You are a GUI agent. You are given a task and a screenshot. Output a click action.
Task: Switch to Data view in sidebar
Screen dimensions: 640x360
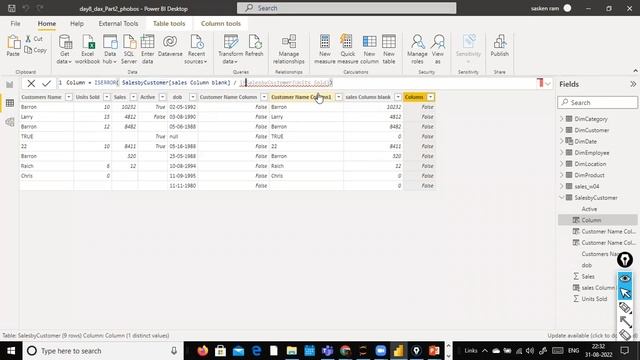(10, 103)
